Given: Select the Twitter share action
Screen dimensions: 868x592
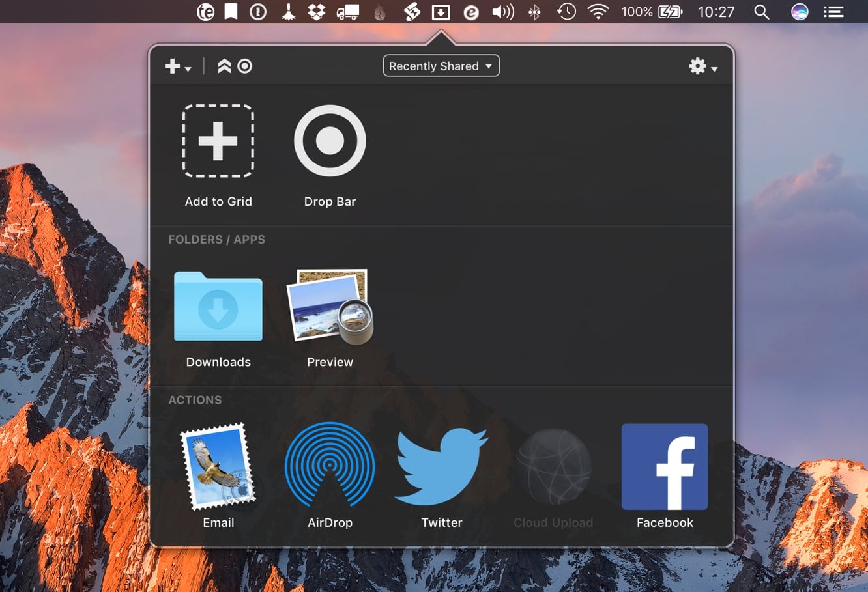Looking at the screenshot, I should coord(441,466).
